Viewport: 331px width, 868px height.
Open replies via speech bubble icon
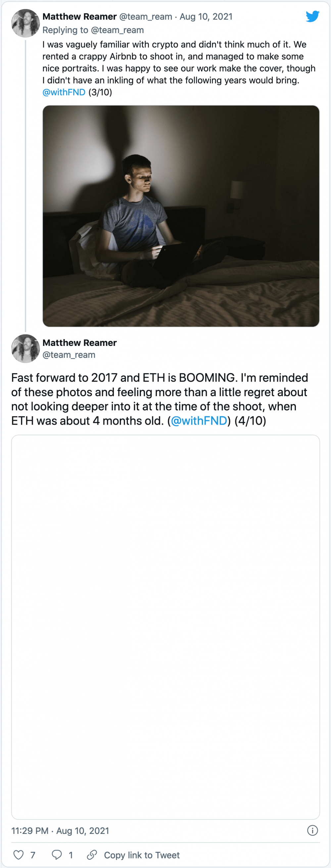point(57,854)
